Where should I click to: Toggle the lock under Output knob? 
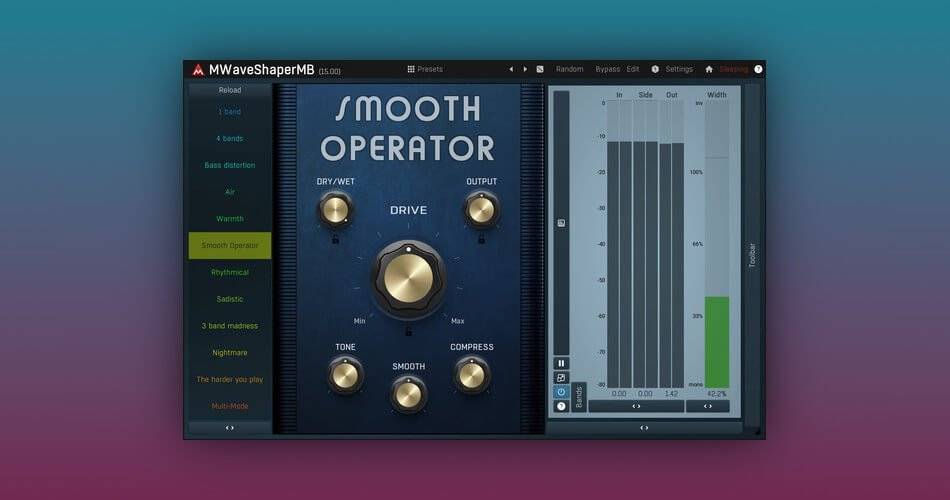[481, 239]
